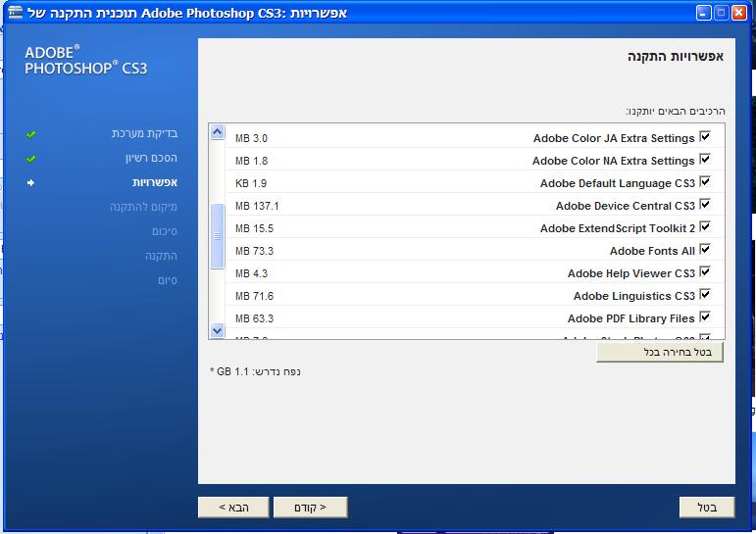The width and height of the screenshot is (756, 534).
Task: Toggle Adobe Device Central CS3 checkbox
Action: [705, 204]
